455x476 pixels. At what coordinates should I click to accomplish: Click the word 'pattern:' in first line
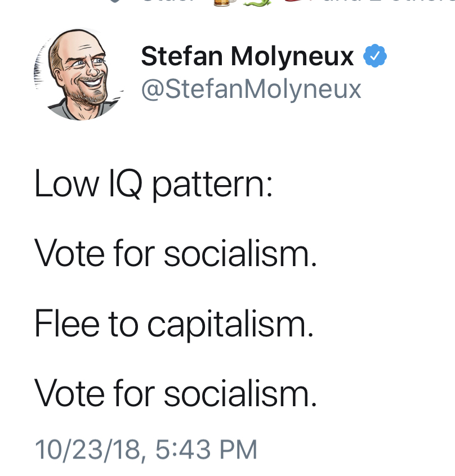(x=212, y=186)
